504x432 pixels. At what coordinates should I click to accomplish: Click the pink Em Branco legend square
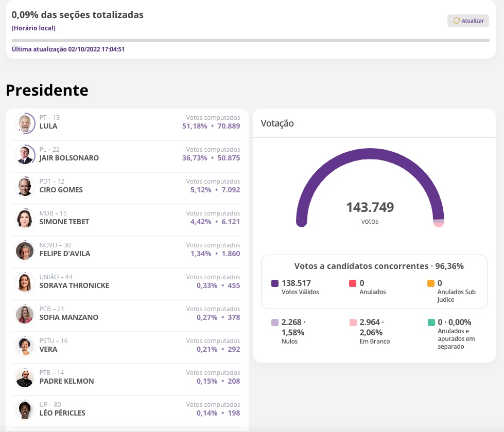coord(353,322)
